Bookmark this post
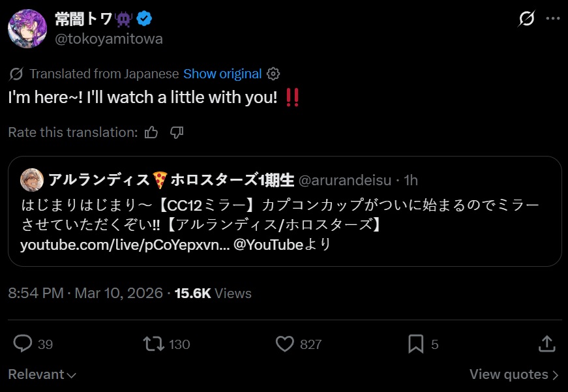Viewport: 568px width, 392px height. coord(415,344)
